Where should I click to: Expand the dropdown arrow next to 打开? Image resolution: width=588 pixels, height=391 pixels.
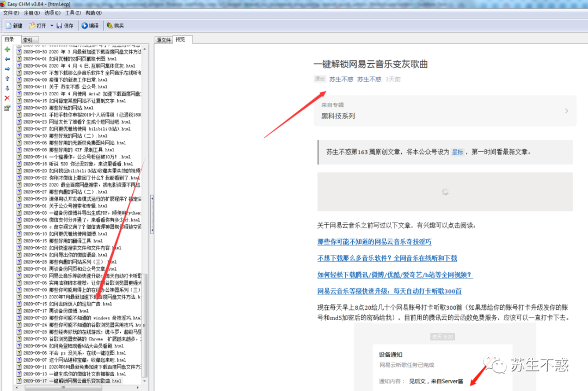[52, 26]
